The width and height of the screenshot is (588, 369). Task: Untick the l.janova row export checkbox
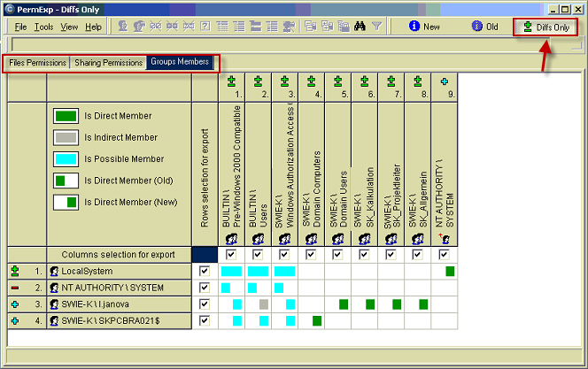(x=205, y=304)
